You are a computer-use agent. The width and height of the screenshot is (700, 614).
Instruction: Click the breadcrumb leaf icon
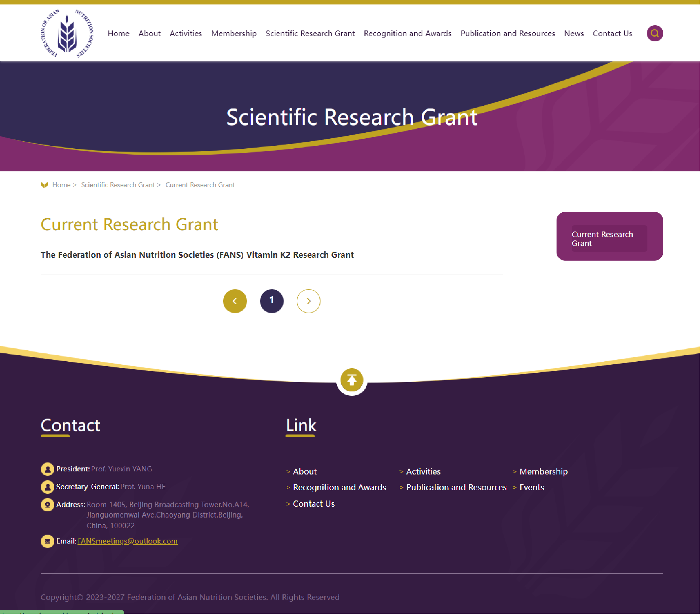point(44,185)
